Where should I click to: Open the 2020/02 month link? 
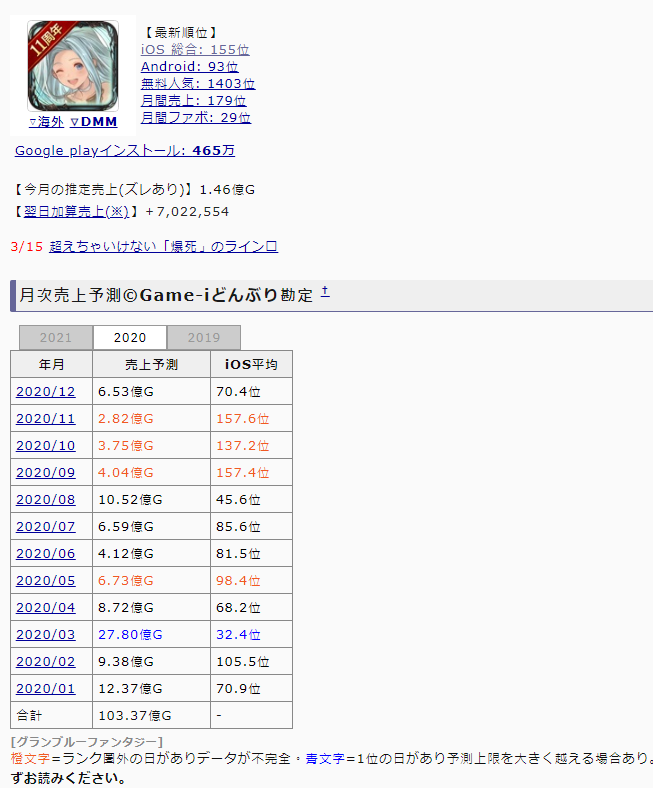pyautogui.click(x=46, y=662)
